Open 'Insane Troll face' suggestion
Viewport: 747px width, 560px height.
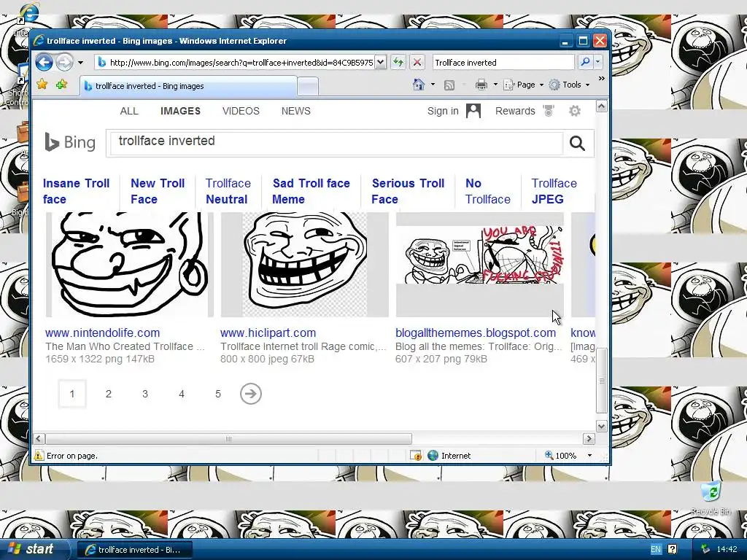pyautogui.click(x=76, y=191)
